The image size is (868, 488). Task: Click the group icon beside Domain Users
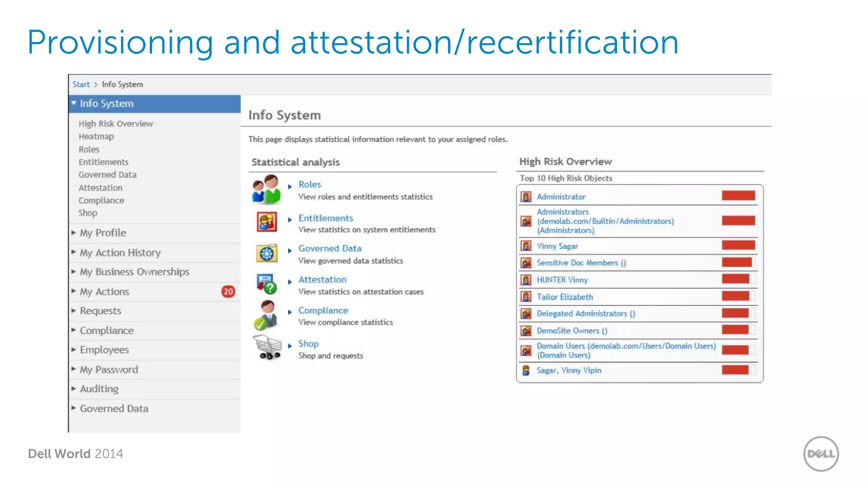point(526,351)
